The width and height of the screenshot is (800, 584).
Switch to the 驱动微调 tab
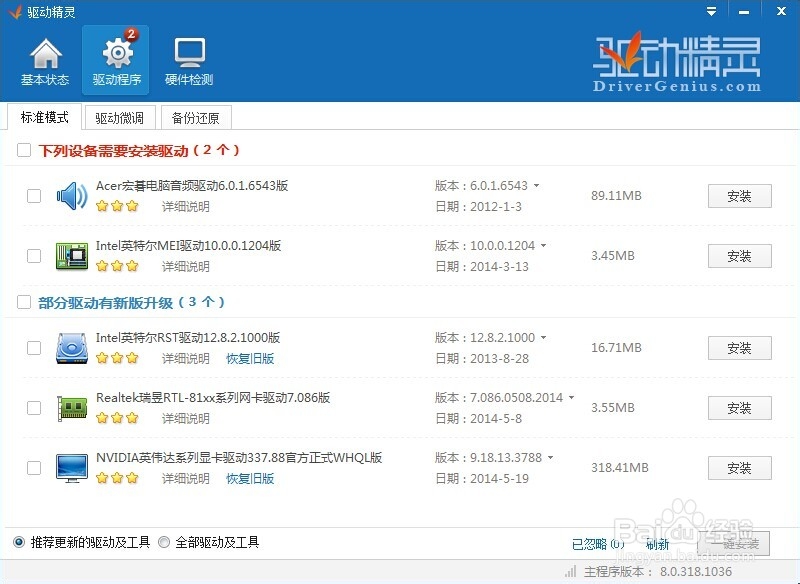[x=119, y=118]
